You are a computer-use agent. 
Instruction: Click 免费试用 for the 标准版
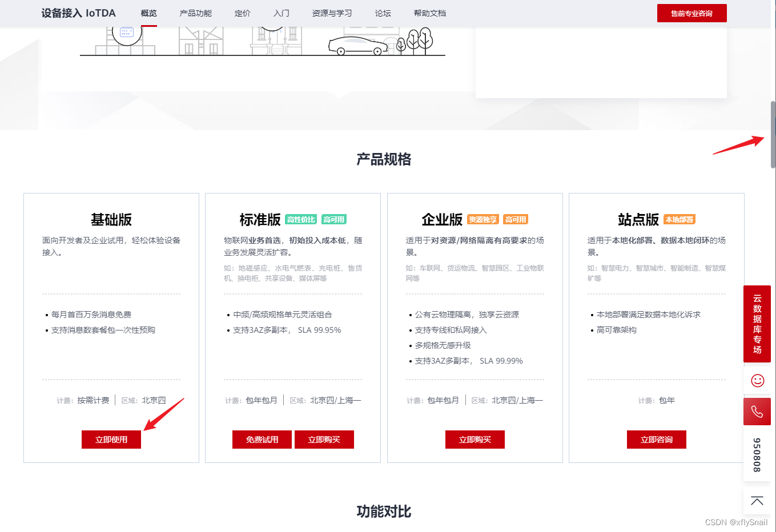262,440
